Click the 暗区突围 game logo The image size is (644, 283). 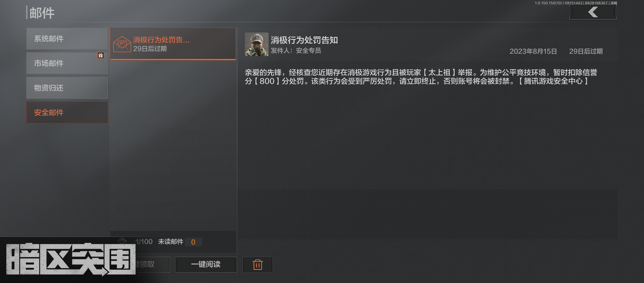[71, 259]
